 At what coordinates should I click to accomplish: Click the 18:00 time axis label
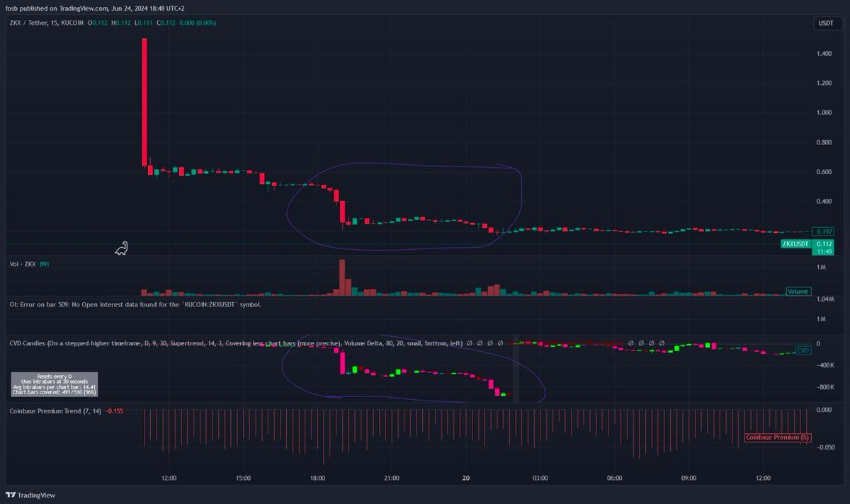click(x=317, y=478)
